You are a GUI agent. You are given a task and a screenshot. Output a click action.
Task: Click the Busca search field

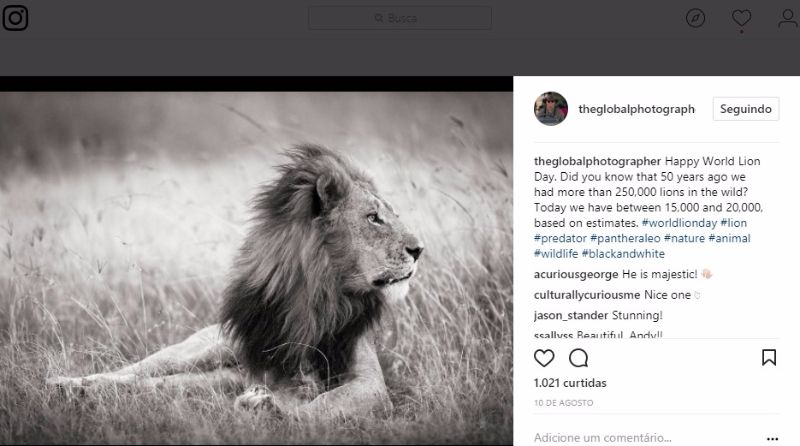(x=400, y=18)
